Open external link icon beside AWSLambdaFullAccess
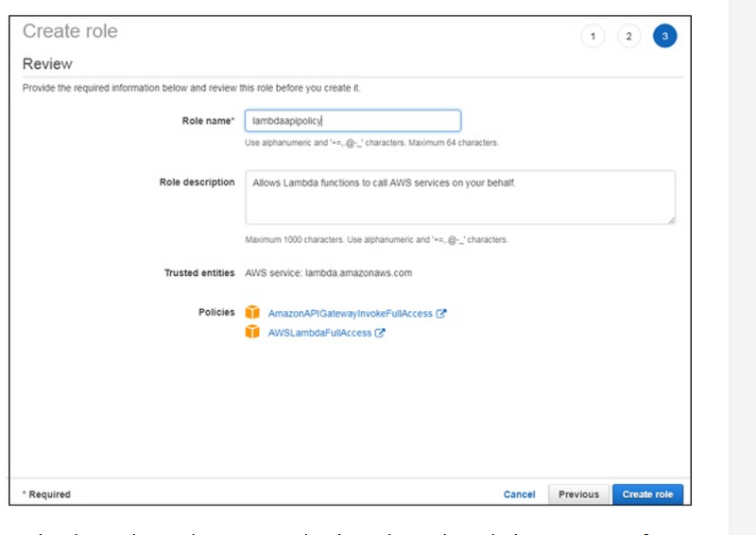The width and height of the screenshot is (756, 535). point(380,333)
